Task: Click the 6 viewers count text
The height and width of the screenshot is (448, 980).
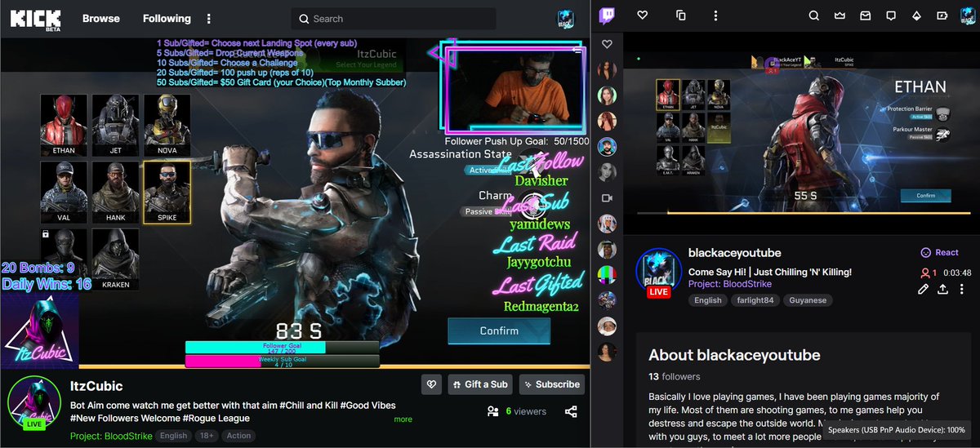Action: 526,411
